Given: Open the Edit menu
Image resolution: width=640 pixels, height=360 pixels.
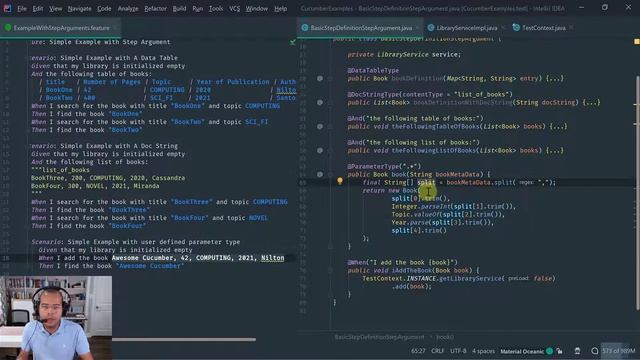Looking at the screenshot, I should [x=38, y=9].
